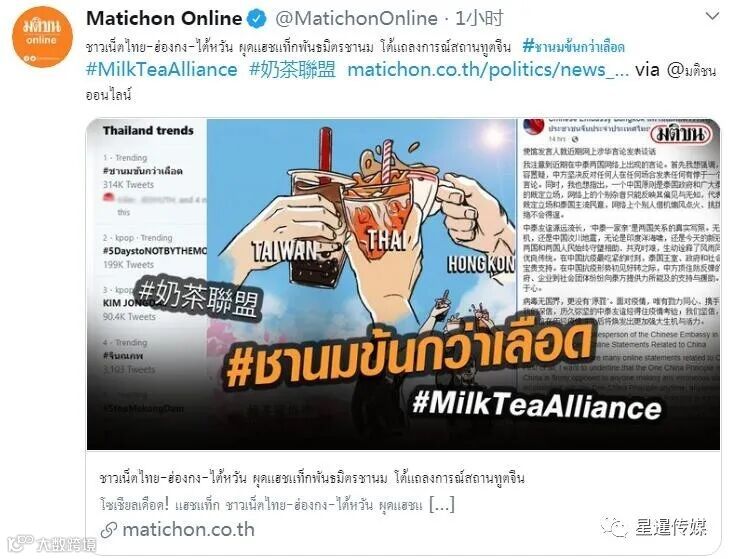730x559 pixels.
Task: Click the มติชน logo in image corner
Action: point(682,135)
